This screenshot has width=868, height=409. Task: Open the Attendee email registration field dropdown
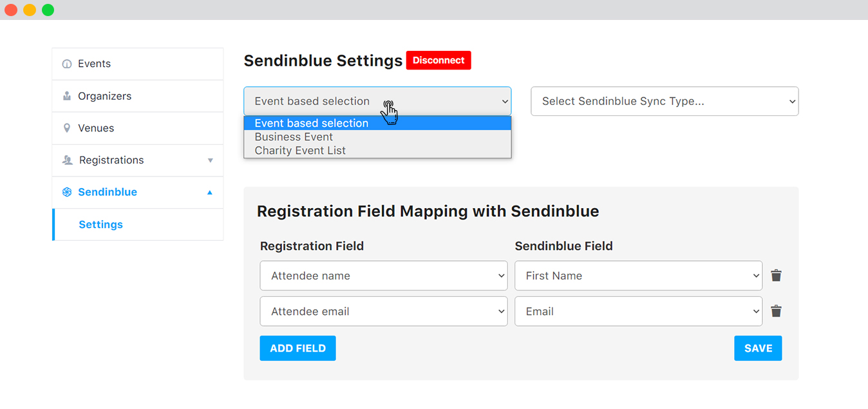pyautogui.click(x=383, y=311)
